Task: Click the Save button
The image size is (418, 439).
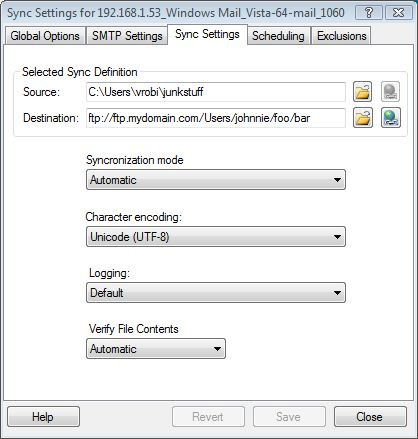Action: [289, 417]
